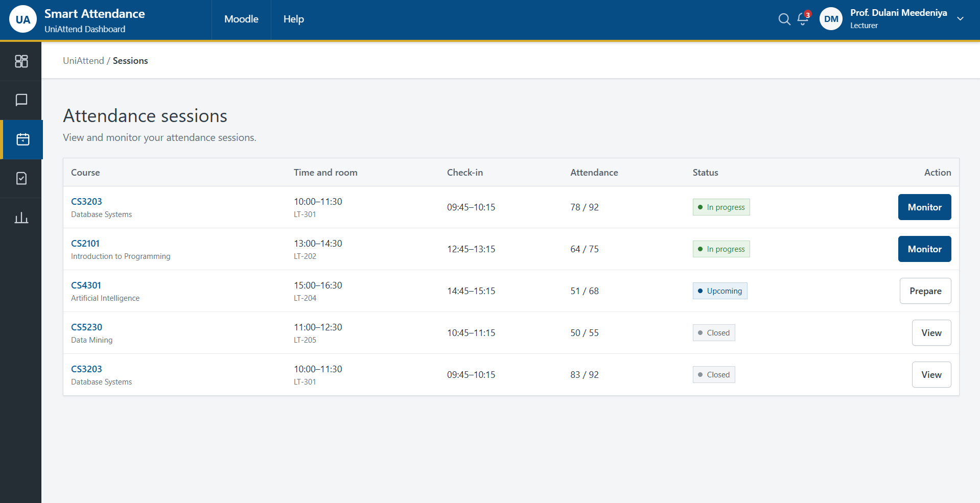980x503 pixels.
Task: Click the Artificial Intelligence course name
Action: pyautogui.click(x=105, y=298)
